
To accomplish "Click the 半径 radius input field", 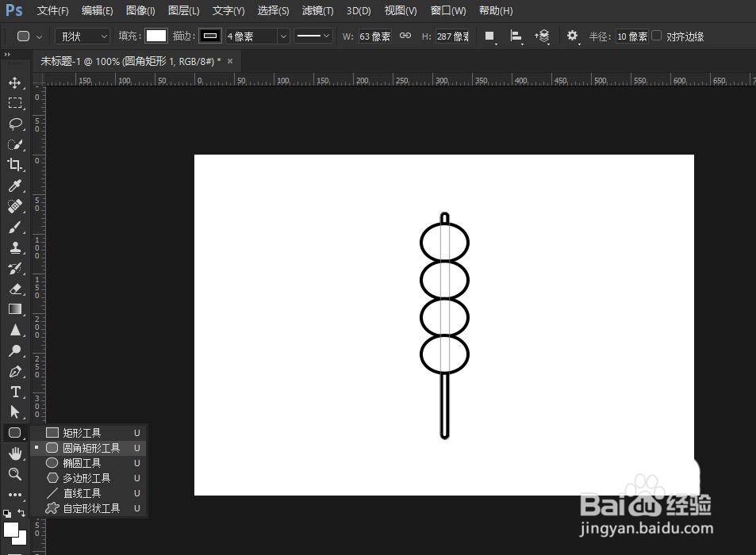I will pos(632,36).
